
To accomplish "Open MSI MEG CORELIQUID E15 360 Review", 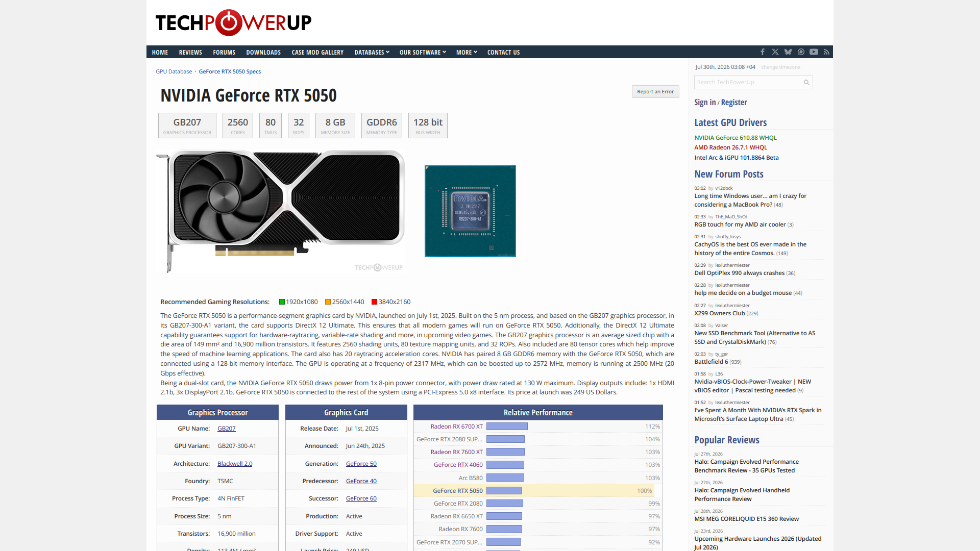I will point(746,519).
